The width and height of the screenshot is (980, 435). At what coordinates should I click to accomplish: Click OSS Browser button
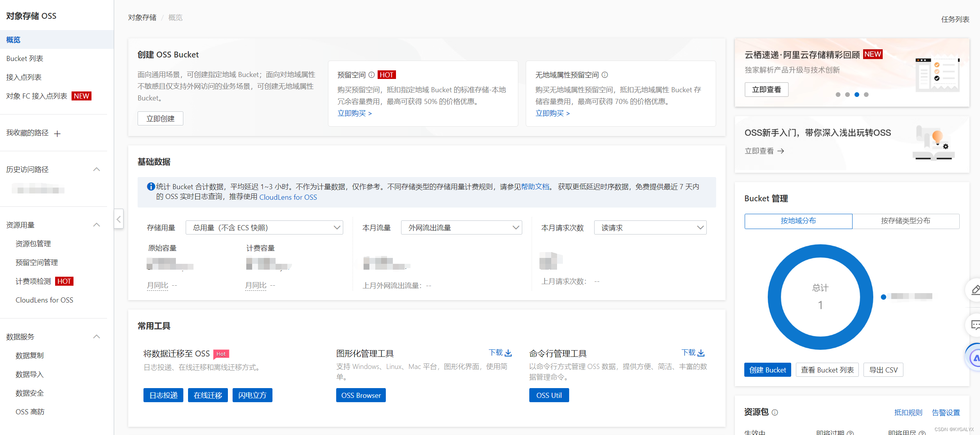point(361,395)
